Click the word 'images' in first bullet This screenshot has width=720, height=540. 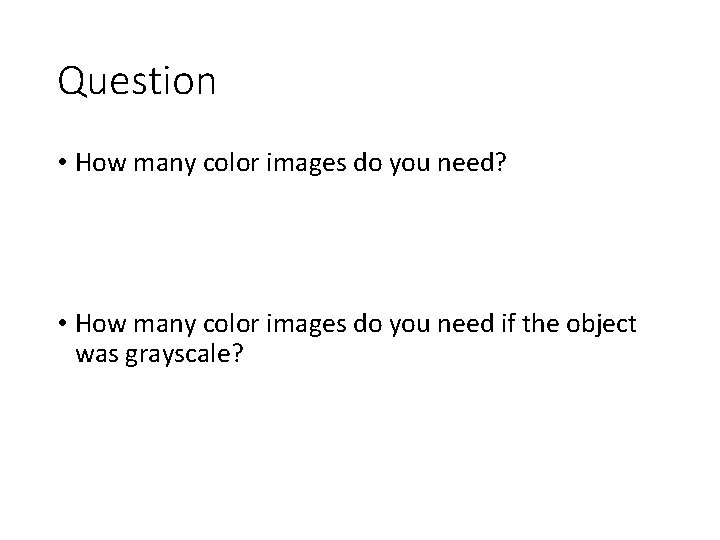tap(306, 163)
